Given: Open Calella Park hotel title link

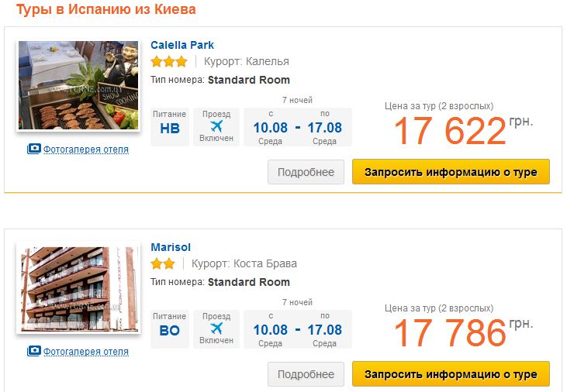Looking at the screenshot, I should coord(182,45).
